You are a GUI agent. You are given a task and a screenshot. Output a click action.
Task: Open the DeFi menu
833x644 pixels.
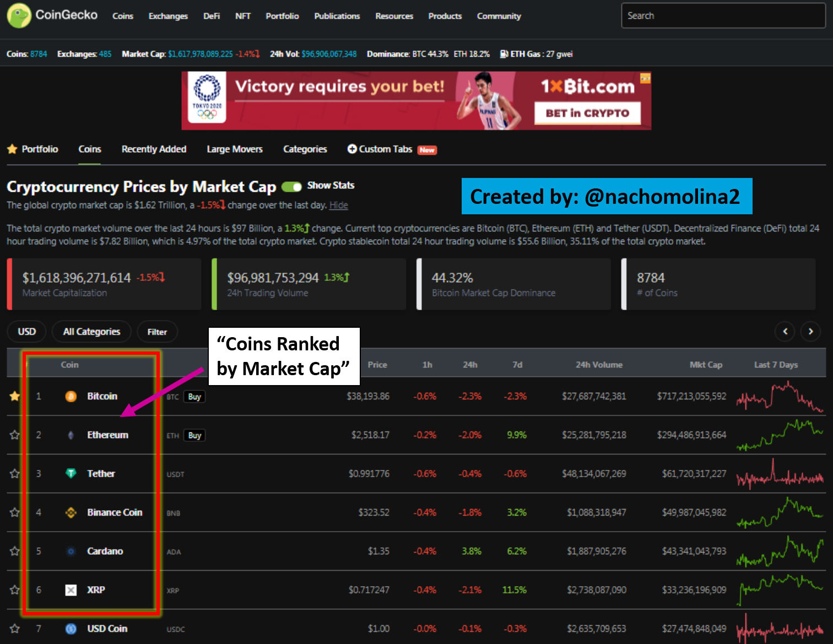coord(212,16)
